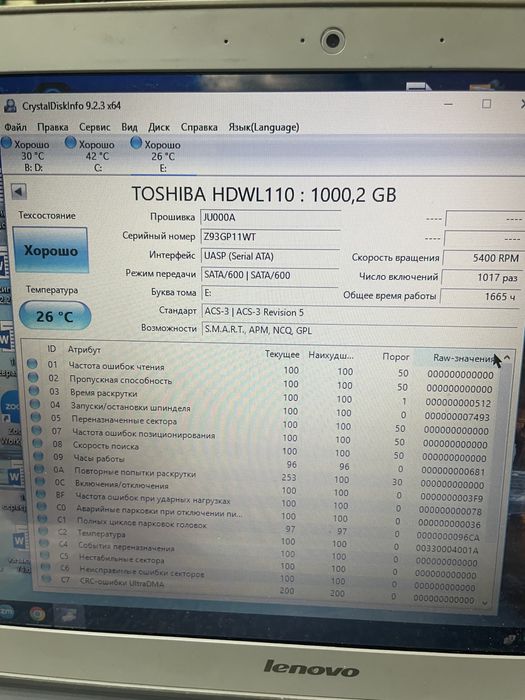
Task: Select the Частота ошибок чтения row
Action: [261, 371]
